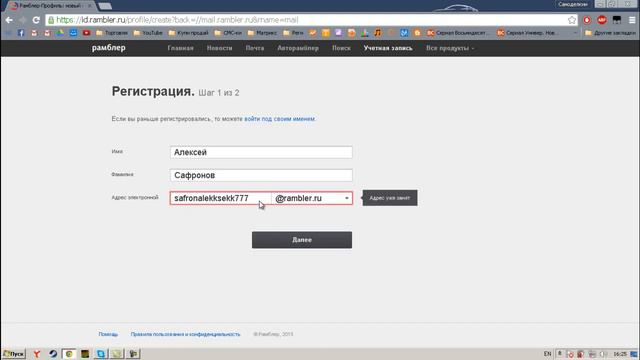Bookmark this page with the star icon

point(572,20)
